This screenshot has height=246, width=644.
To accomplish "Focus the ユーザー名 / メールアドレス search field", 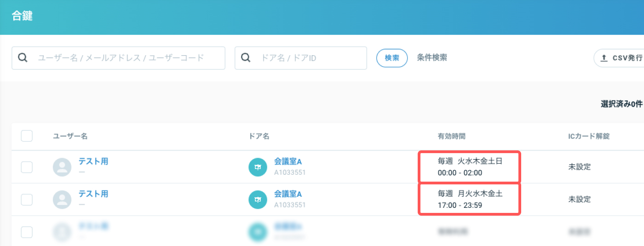I will (118, 58).
